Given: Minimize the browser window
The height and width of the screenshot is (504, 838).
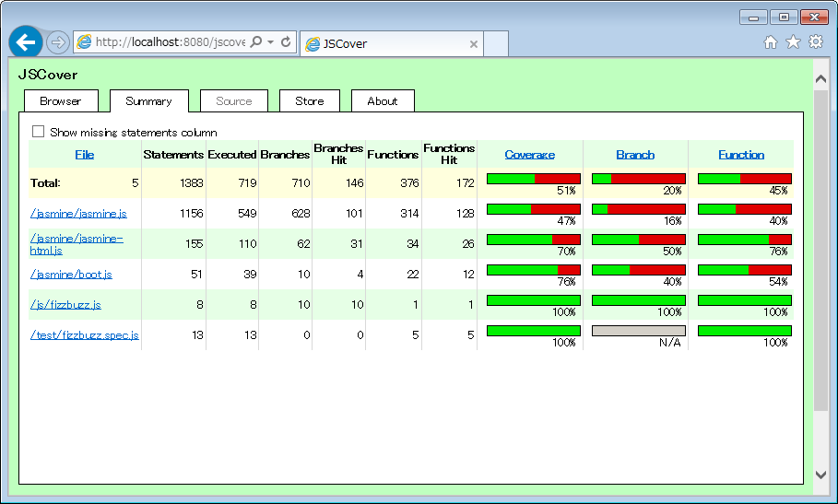Looking at the screenshot, I should click(753, 18).
